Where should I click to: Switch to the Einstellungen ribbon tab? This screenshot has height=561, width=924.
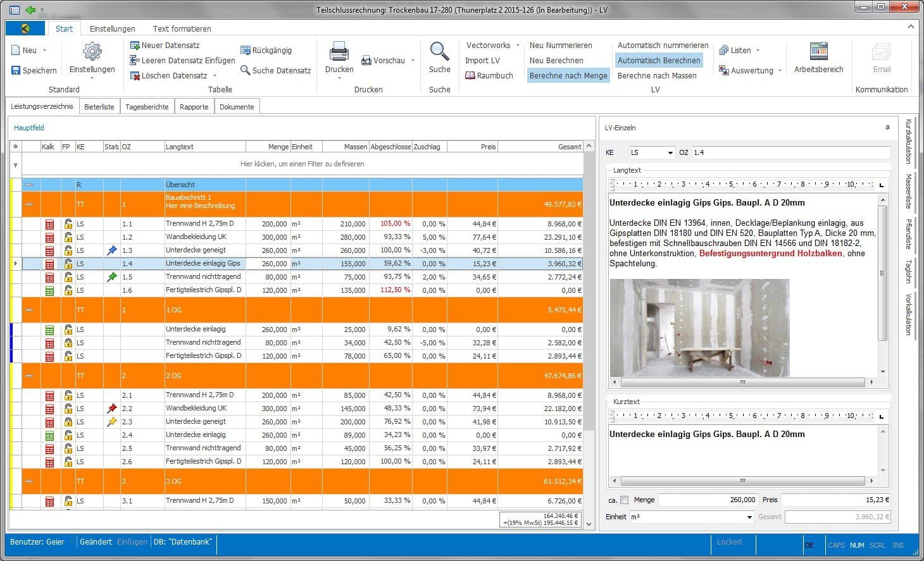click(x=112, y=28)
